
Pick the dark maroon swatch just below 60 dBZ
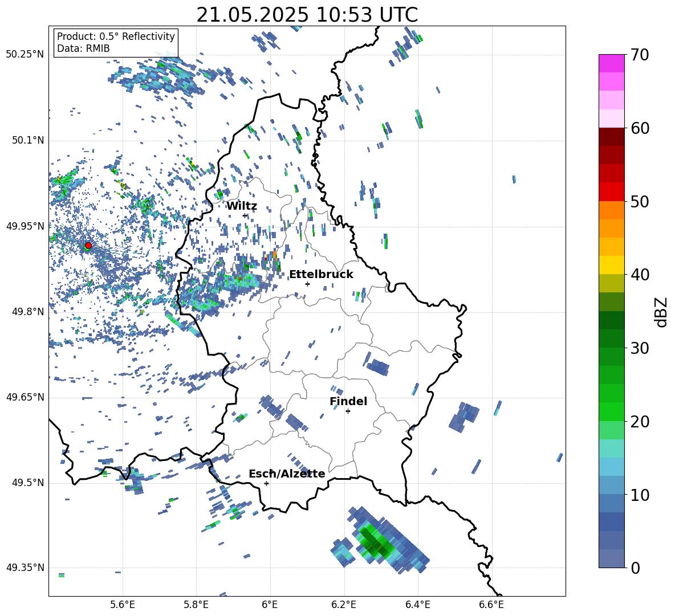click(611, 137)
